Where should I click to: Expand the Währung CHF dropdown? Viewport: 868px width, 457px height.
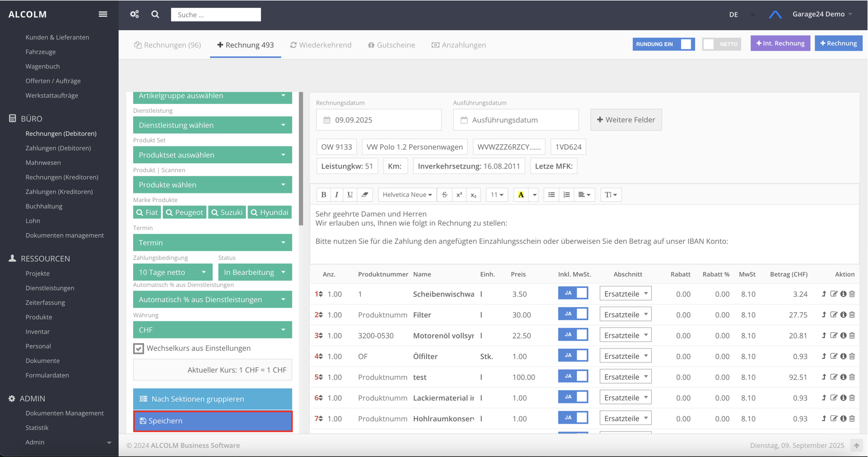[x=212, y=330]
